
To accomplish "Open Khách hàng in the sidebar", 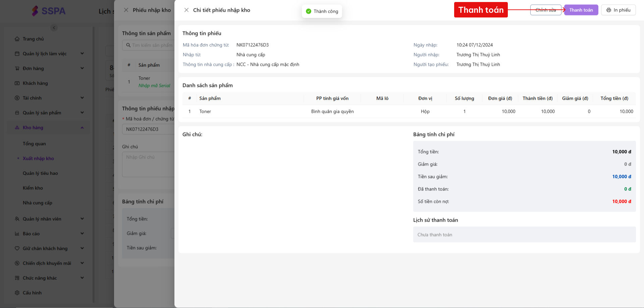I will click(35, 83).
